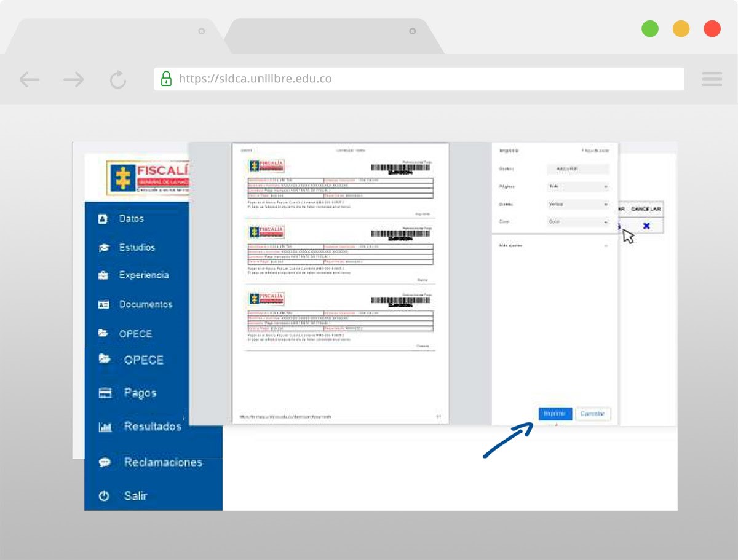
Task: Click the Reclamaciones speech bubble icon
Action: click(105, 462)
